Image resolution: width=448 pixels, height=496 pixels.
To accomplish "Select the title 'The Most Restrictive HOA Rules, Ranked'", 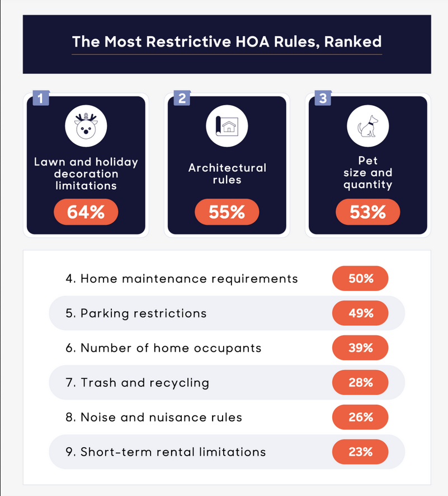I will pyautogui.click(x=227, y=41).
